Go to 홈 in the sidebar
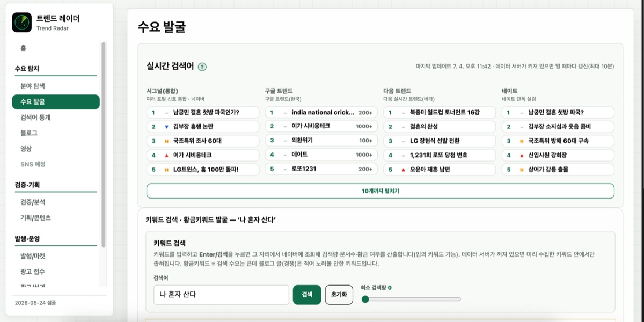This screenshot has width=644, height=322. click(23, 48)
